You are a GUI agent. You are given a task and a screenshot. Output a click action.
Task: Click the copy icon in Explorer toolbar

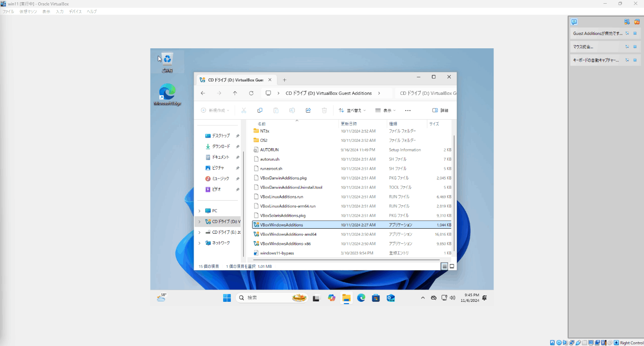(260, 110)
